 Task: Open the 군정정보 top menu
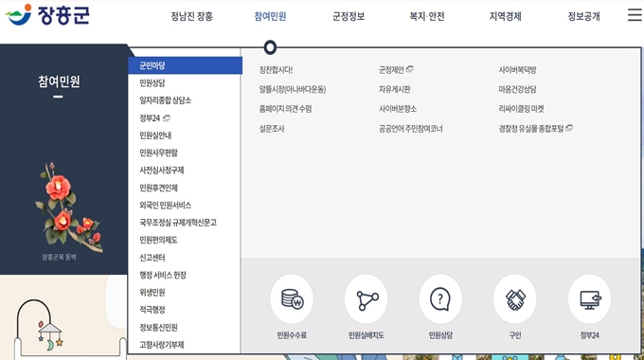[349, 16]
